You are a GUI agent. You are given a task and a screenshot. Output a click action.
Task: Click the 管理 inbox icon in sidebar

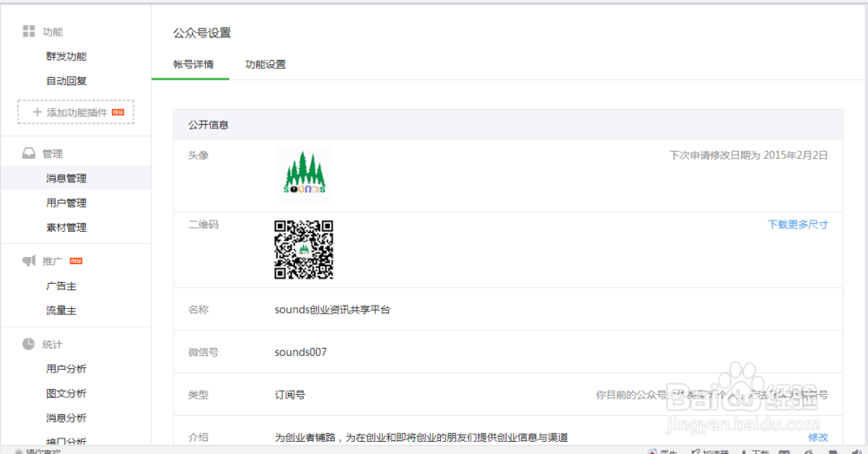pos(29,154)
